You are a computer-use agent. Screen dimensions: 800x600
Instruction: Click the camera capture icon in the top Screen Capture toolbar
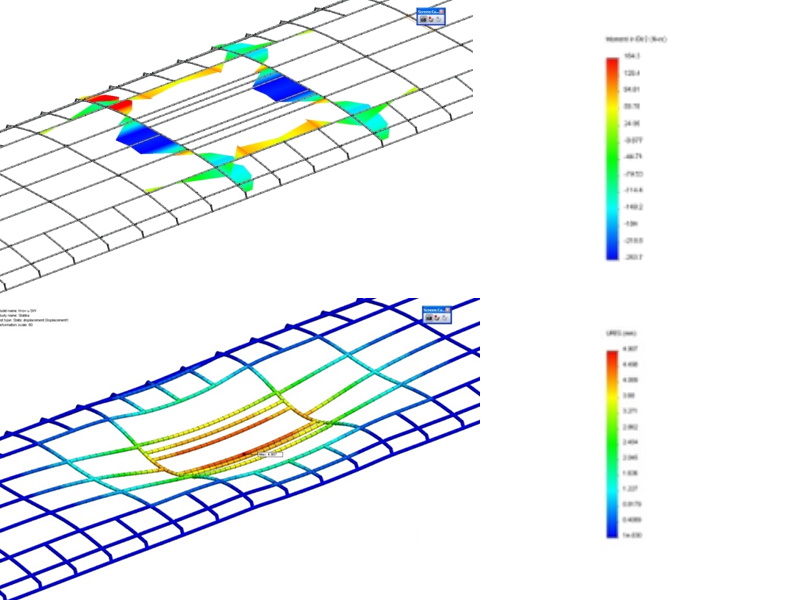click(x=423, y=19)
